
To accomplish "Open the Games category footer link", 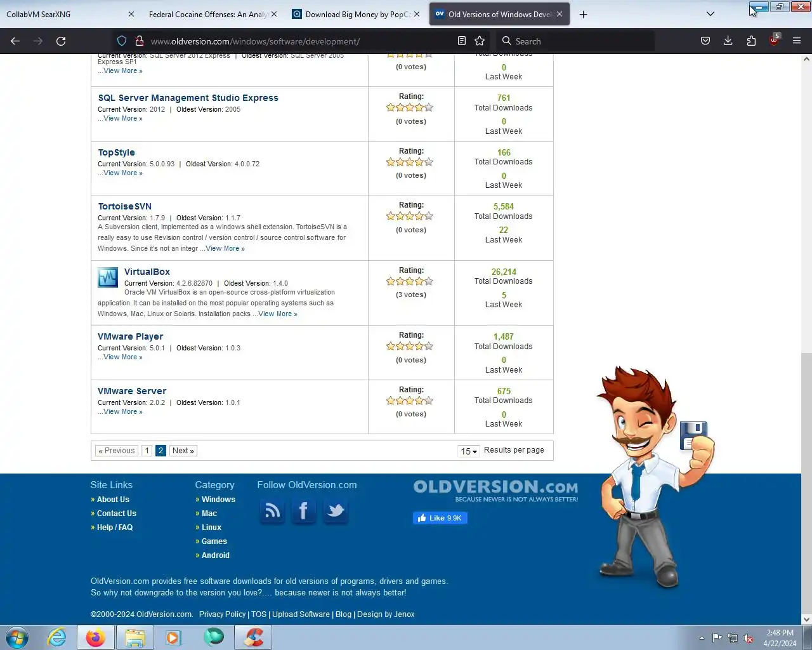I will [x=214, y=541].
